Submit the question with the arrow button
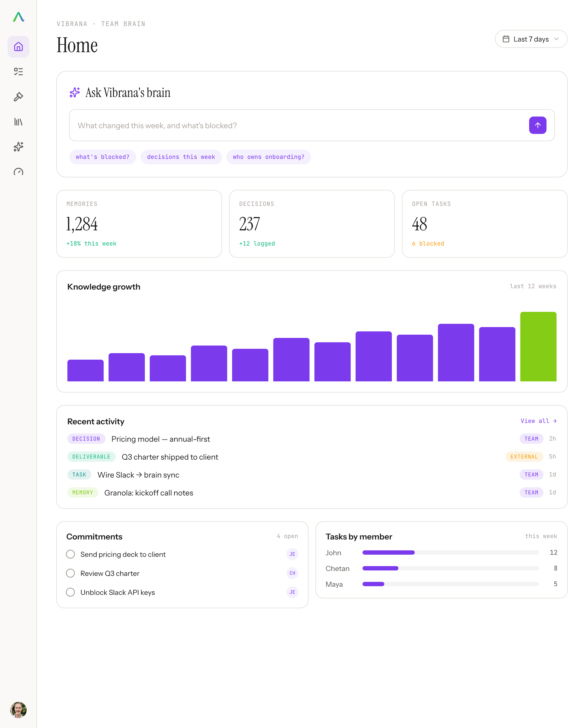This screenshot has width=587, height=728. pos(538,125)
